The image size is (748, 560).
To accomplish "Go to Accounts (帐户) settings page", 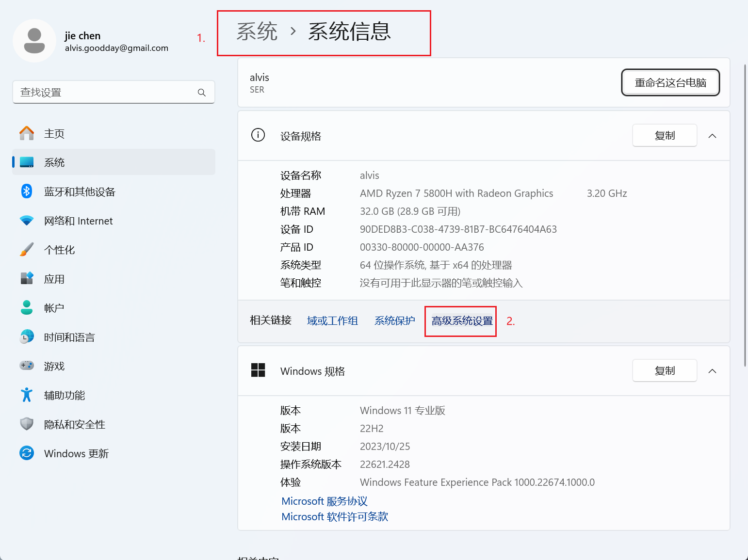I will click(54, 308).
